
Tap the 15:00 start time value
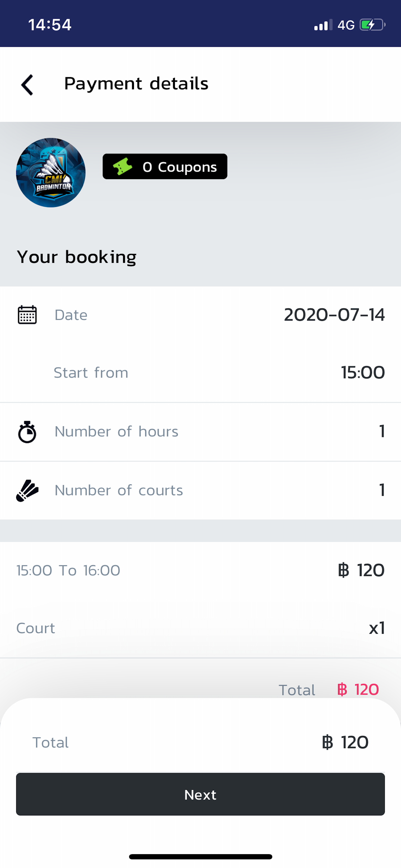coord(363,373)
